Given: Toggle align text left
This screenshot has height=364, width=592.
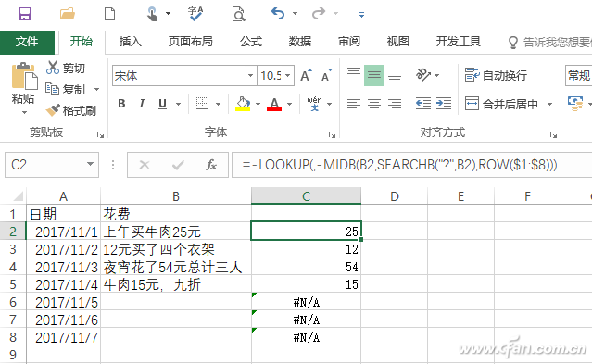Looking at the screenshot, I should coord(354,104).
